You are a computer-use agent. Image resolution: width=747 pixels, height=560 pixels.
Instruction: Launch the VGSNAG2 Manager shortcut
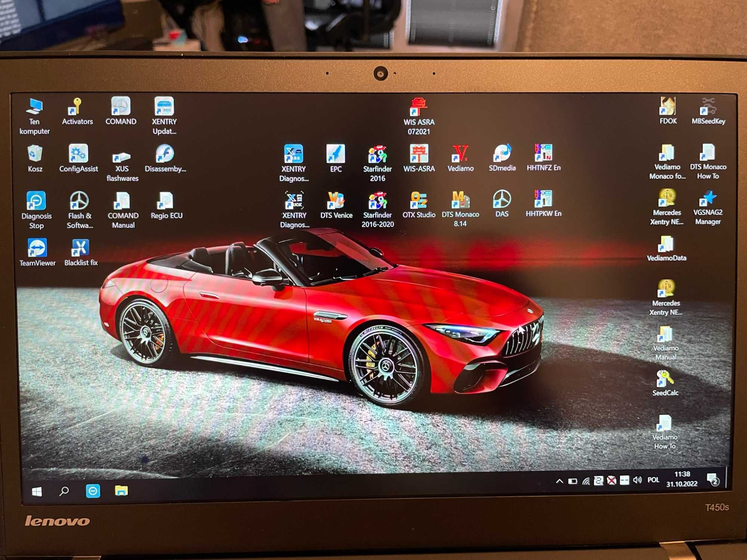click(x=707, y=208)
